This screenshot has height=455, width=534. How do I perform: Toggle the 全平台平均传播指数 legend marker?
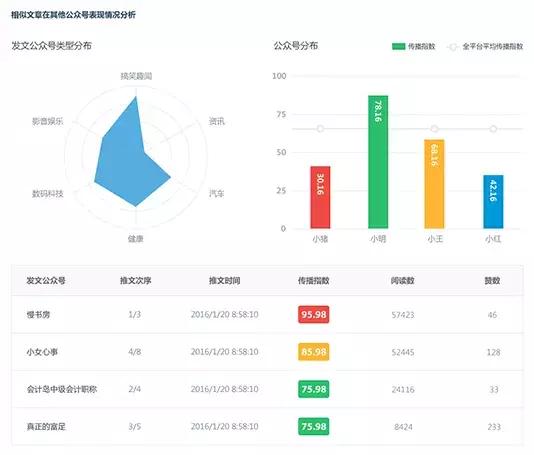[453, 47]
